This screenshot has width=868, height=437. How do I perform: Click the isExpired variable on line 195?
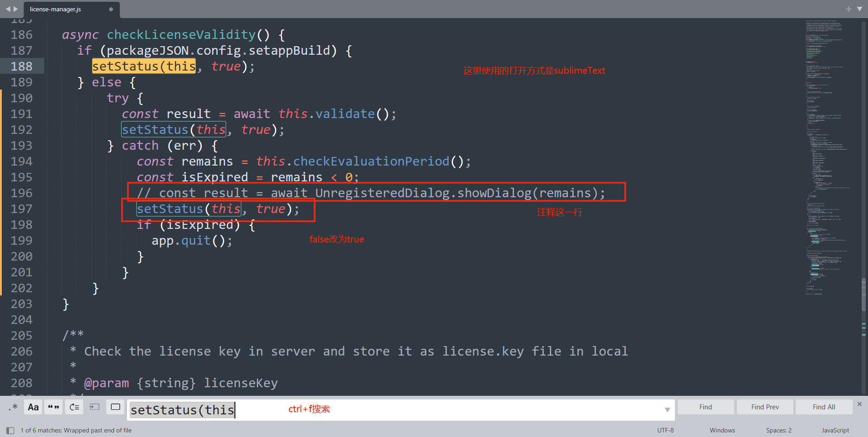[x=215, y=177]
